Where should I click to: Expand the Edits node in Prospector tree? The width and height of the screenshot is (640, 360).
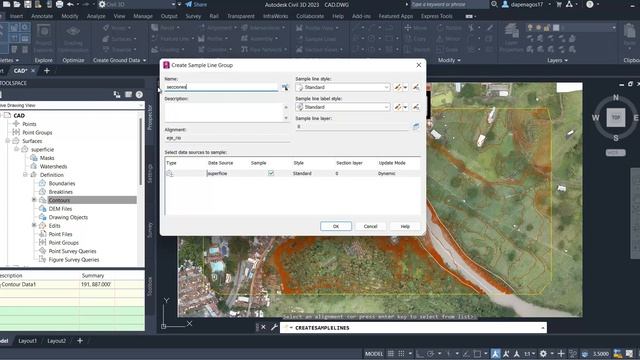[34, 225]
